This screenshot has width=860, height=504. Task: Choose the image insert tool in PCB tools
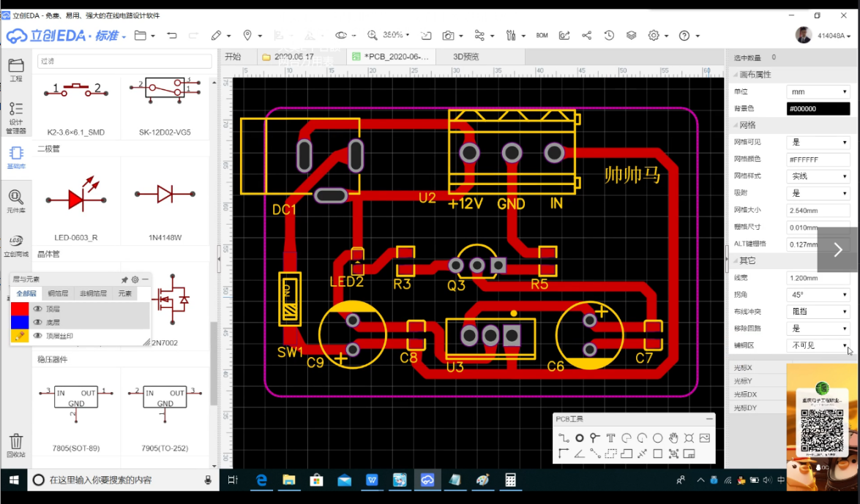click(x=705, y=438)
